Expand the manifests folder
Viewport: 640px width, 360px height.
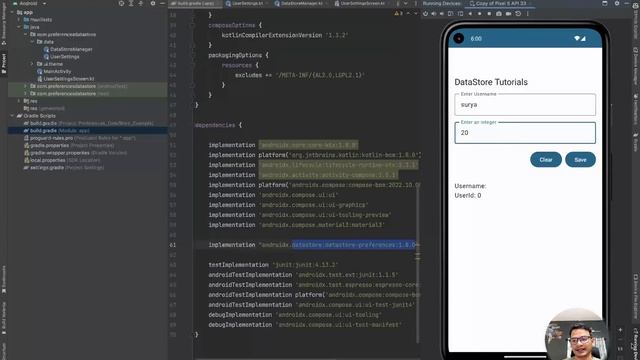(x=19, y=20)
